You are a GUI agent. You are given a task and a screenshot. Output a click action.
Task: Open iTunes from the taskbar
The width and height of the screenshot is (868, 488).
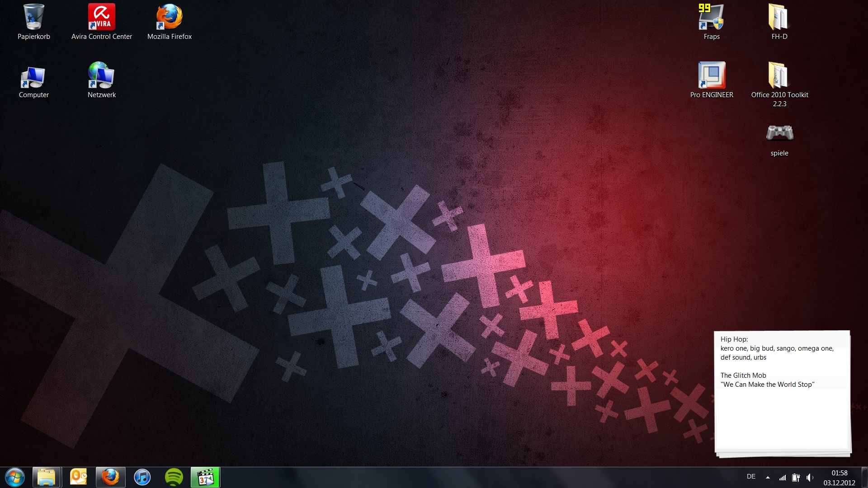point(142,477)
